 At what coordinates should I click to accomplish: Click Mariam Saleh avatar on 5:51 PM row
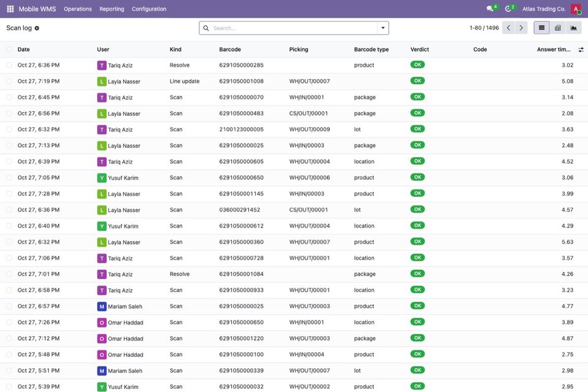tap(102, 371)
